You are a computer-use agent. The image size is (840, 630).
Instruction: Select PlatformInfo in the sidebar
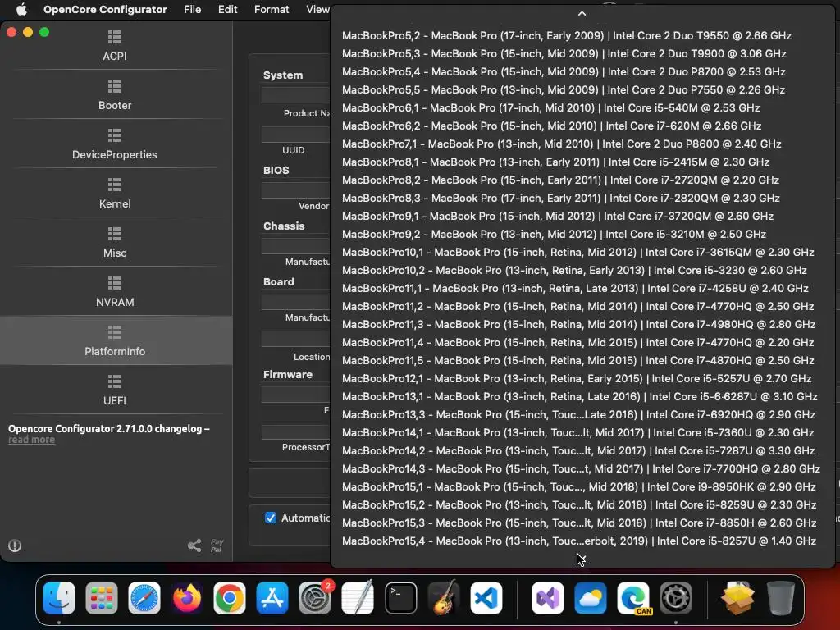(x=115, y=341)
